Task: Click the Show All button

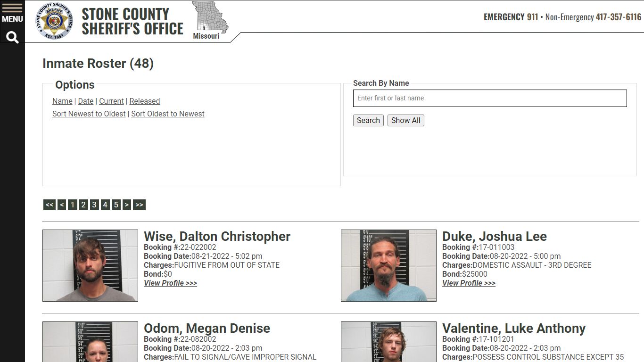Action: coord(405,120)
